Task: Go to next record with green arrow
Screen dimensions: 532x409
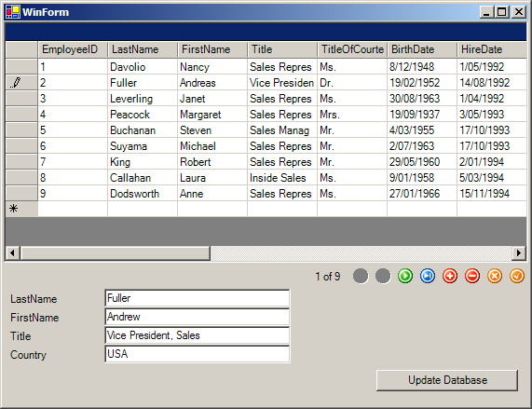Action: [x=405, y=276]
